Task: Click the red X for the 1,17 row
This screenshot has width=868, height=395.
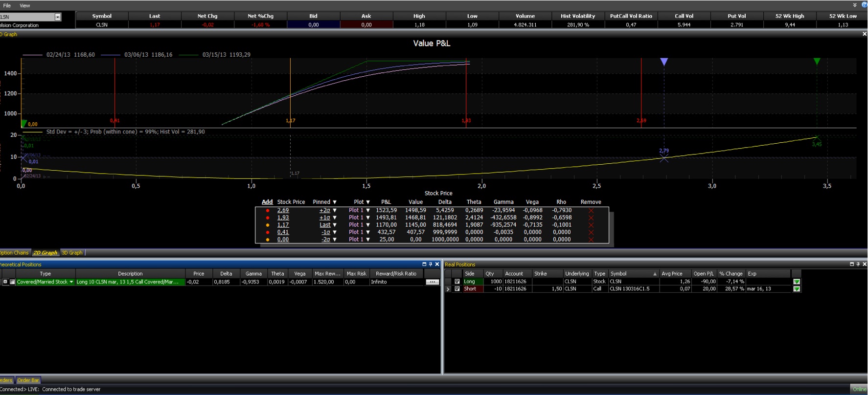Action: click(591, 225)
